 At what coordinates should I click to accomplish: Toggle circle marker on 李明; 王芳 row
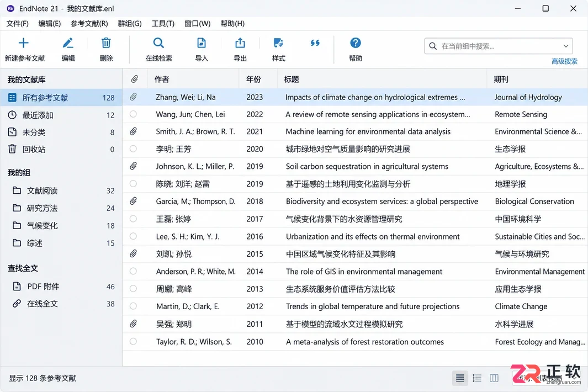coord(133,149)
